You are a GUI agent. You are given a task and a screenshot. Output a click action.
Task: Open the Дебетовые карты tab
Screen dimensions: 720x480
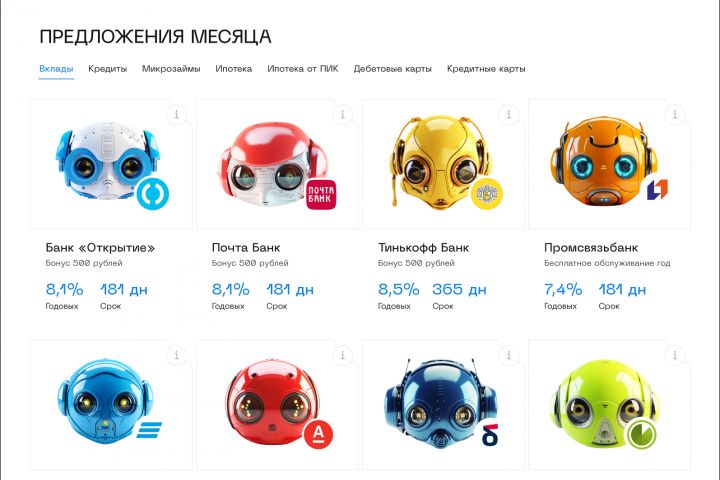[x=393, y=69]
